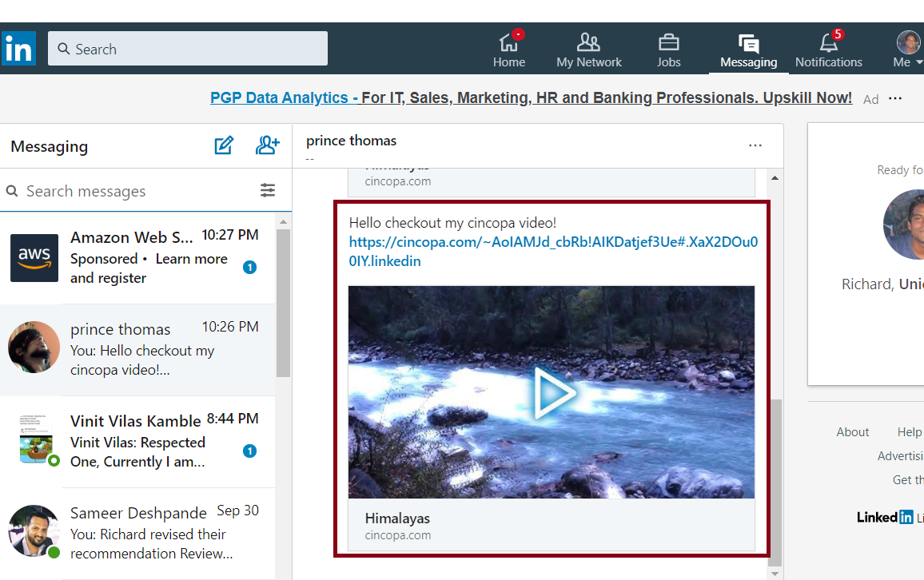Open conversation options for prince thomas
The image size is (924, 580).
[755, 145]
